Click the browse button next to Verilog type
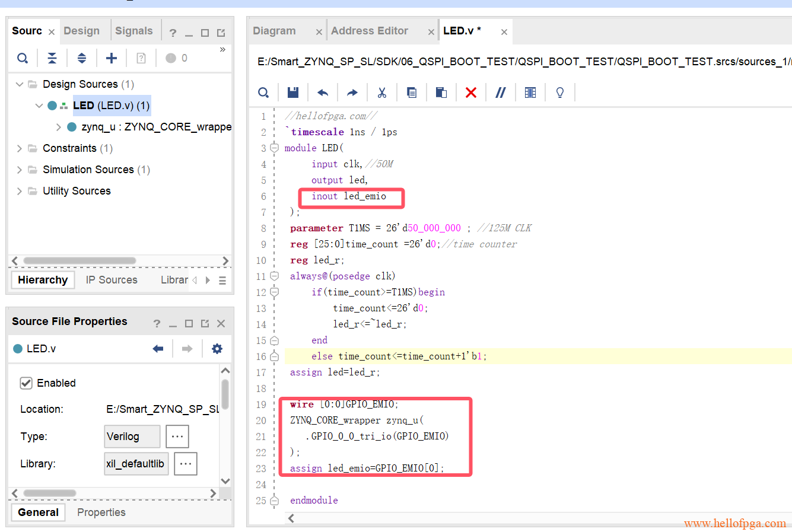The image size is (792, 532). [177, 437]
